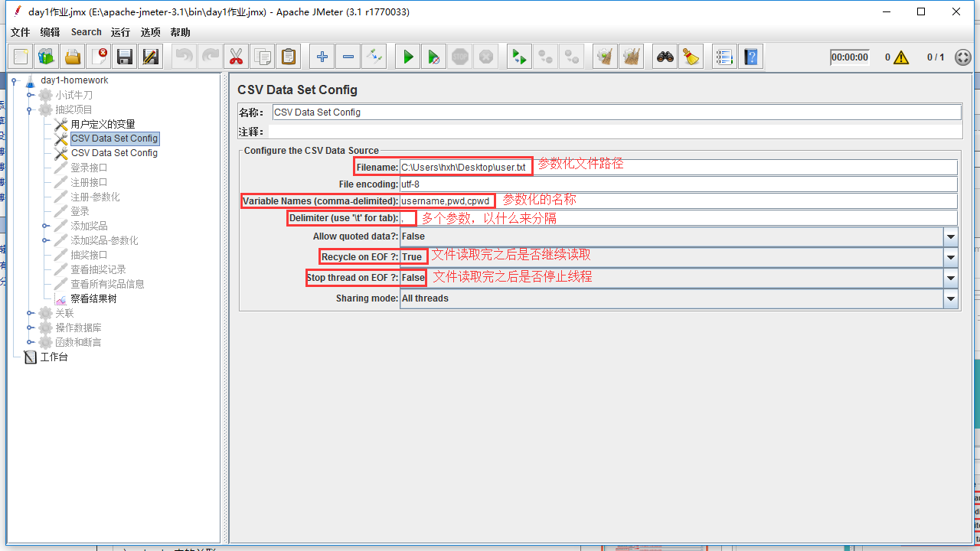
Task: Click the Shutdown X icon
Action: (485, 57)
